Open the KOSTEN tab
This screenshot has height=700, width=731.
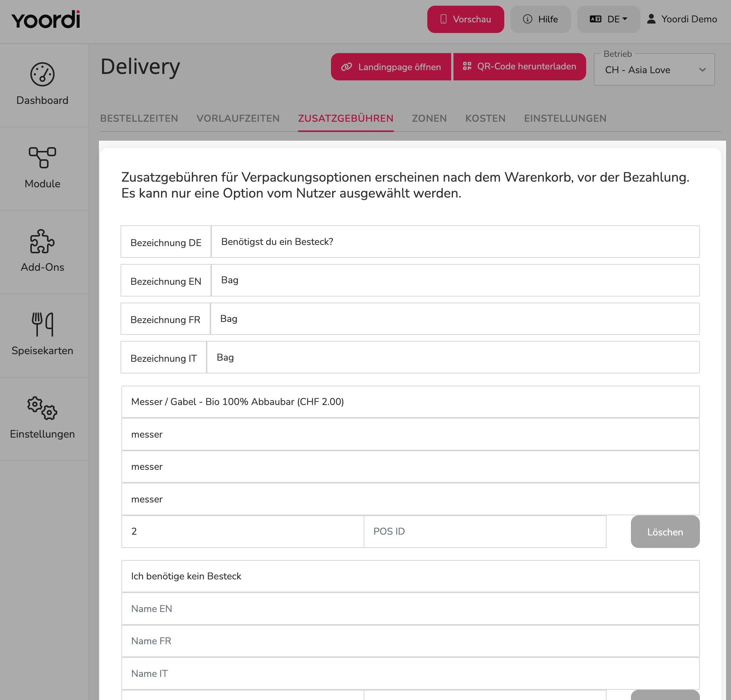click(x=485, y=118)
